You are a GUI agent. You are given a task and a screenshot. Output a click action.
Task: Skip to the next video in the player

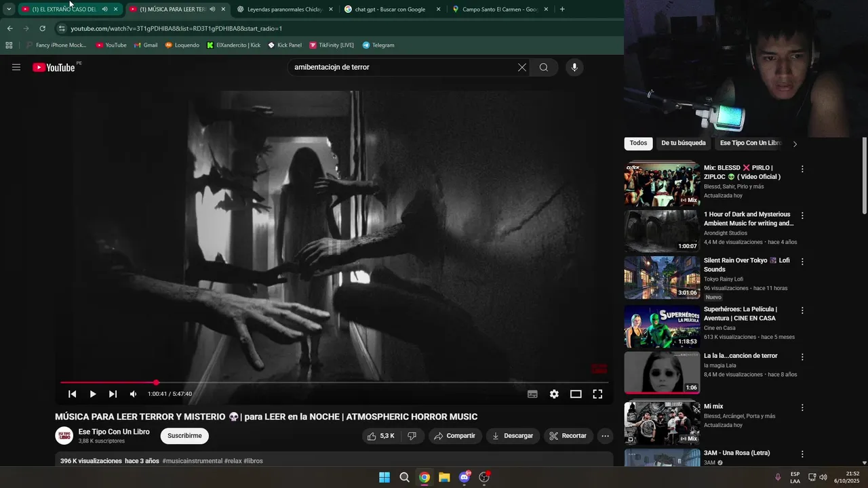click(113, 394)
